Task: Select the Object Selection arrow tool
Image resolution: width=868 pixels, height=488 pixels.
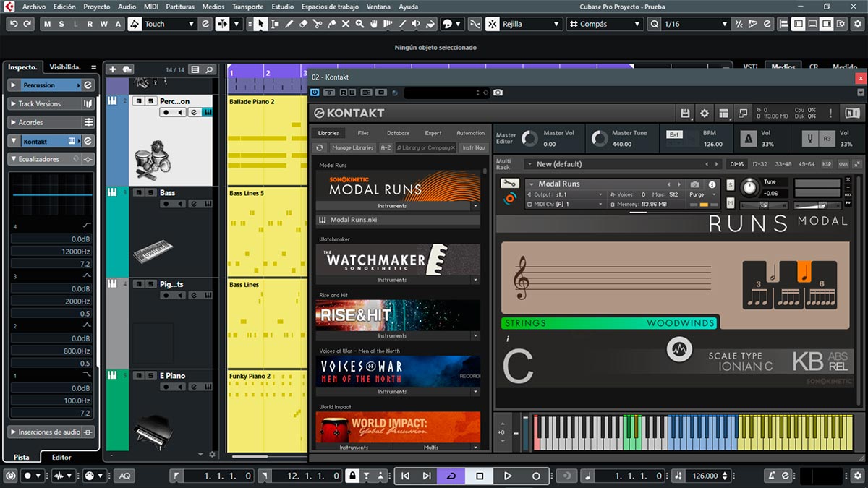Action: click(260, 24)
